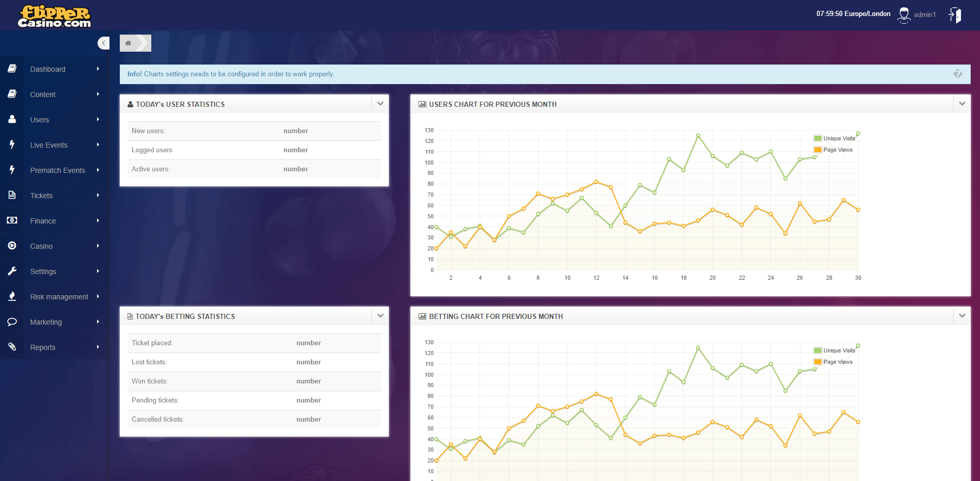Click the Settings wrench icon
Image resolution: width=980 pixels, height=481 pixels.
coord(12,271)
